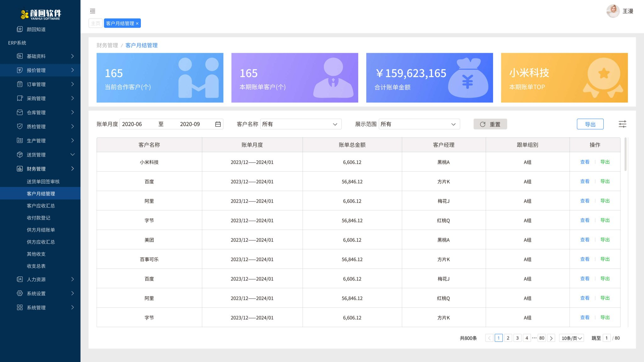Click the medal icon on the 本期账单TOP card
The height and width of the screenshot is (362, 644).
tap(603, 78)
